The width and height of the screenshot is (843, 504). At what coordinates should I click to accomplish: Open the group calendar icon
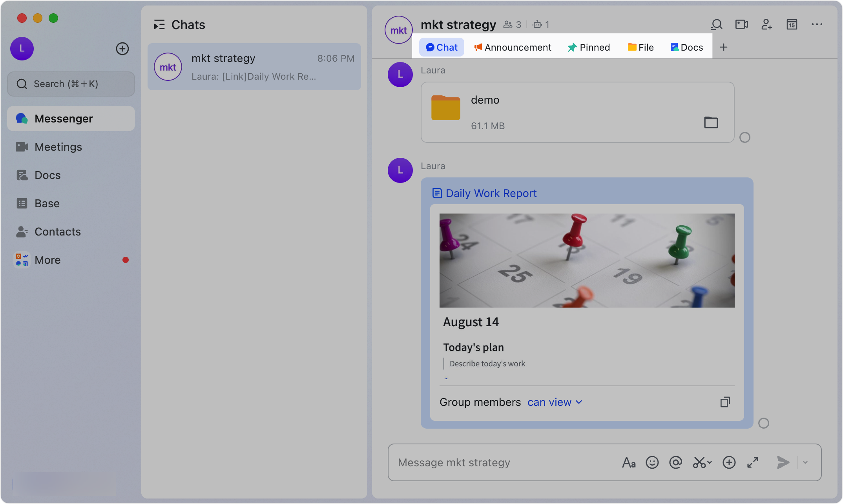click(792, 24)
